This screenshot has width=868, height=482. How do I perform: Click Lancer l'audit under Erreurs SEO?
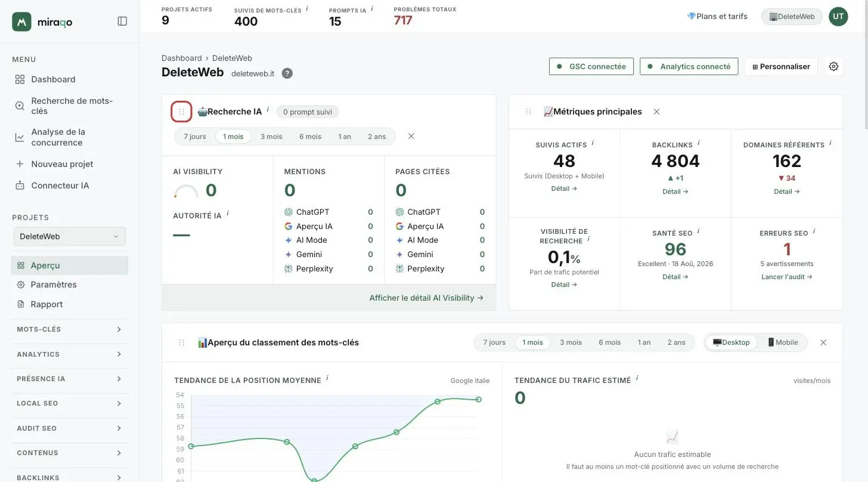click(x=787, y=277)
